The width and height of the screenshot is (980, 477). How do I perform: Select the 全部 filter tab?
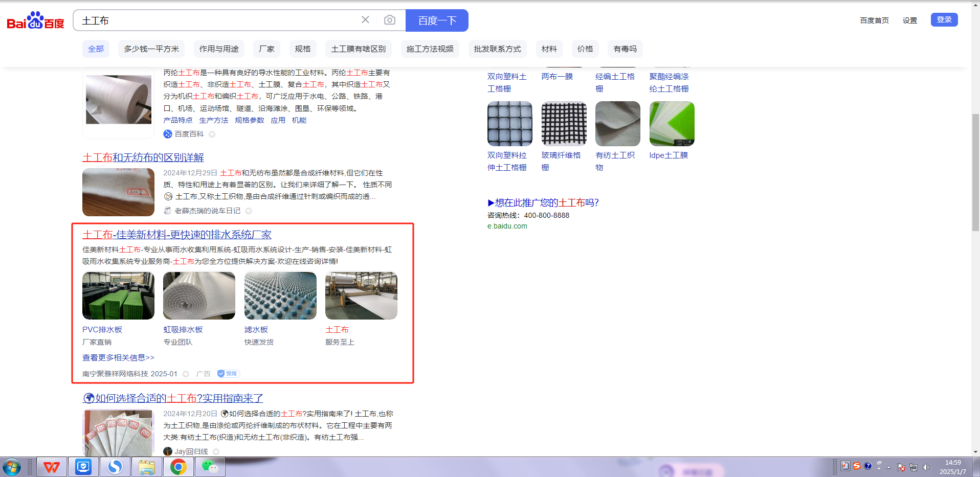coord(96,49)
